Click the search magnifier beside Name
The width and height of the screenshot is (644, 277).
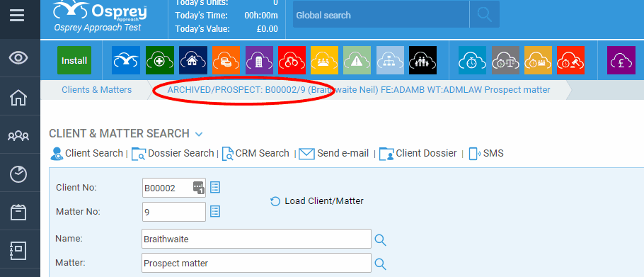(x=380, y=239)
